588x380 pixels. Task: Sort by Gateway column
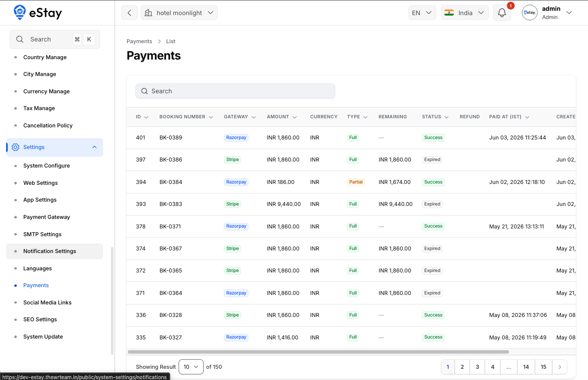(x=240, y=117)
